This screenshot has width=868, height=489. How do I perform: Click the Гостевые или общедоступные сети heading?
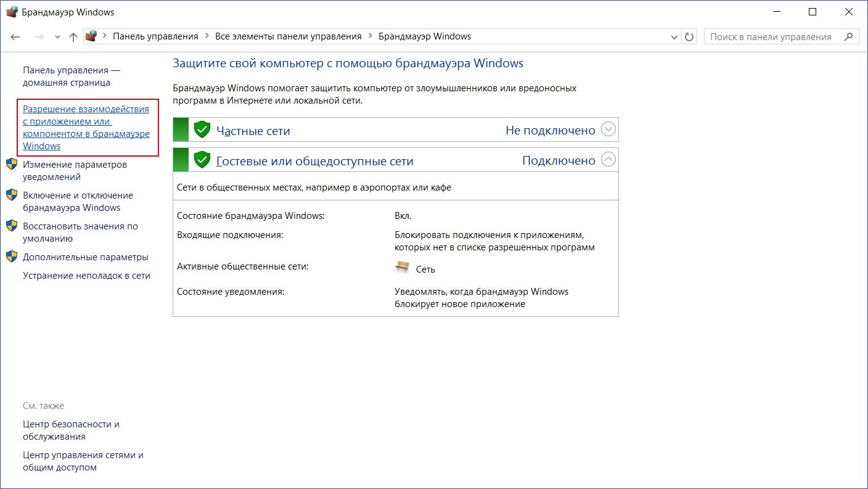(x=315, y=162)
